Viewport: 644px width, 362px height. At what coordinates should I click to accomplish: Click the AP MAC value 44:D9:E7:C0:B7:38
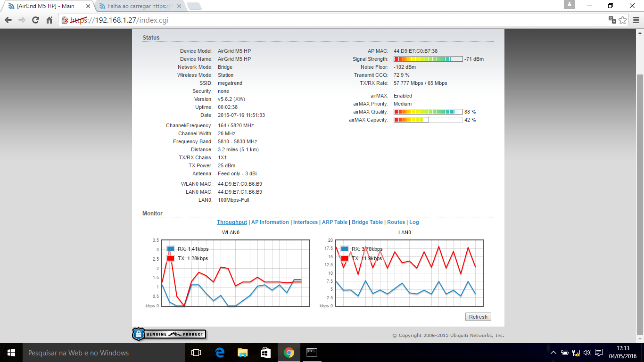416,51
